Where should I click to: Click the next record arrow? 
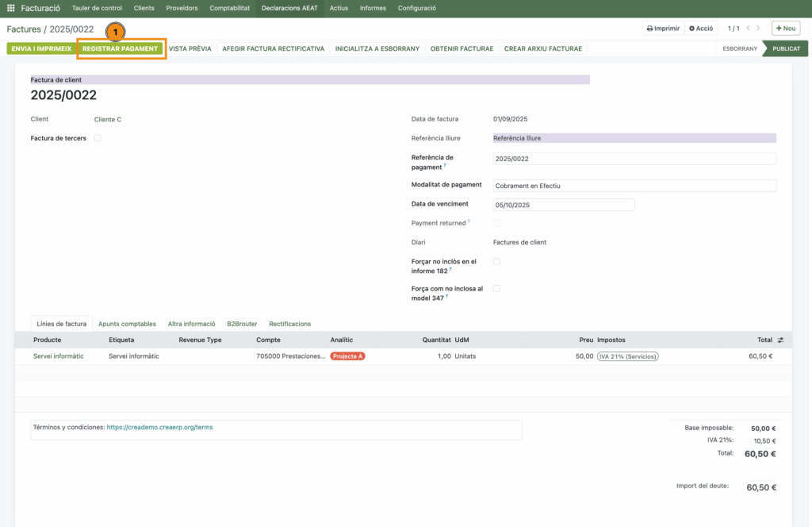760,29
